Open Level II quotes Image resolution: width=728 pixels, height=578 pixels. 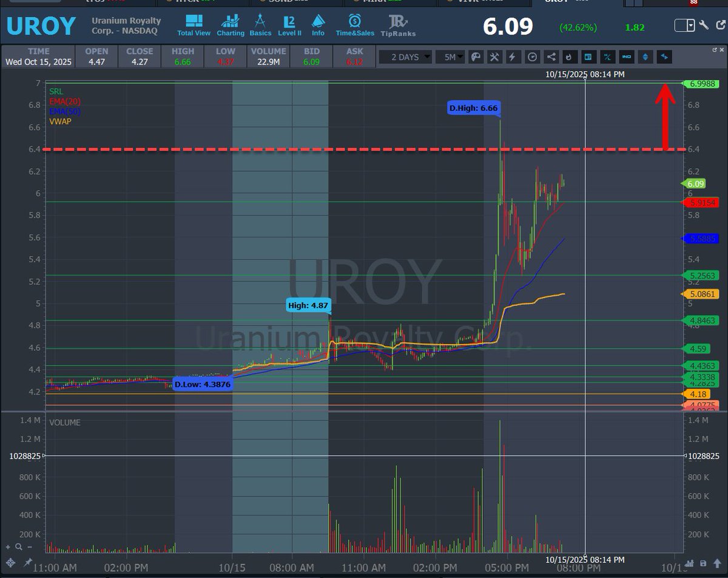click(x=290, y=25)
